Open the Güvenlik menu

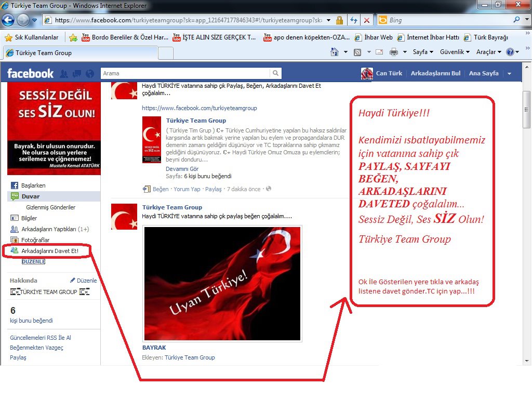[455, 52]
